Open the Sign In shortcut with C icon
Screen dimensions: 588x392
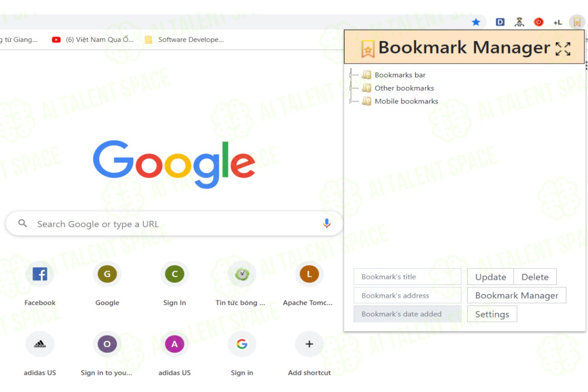point(174,283)
